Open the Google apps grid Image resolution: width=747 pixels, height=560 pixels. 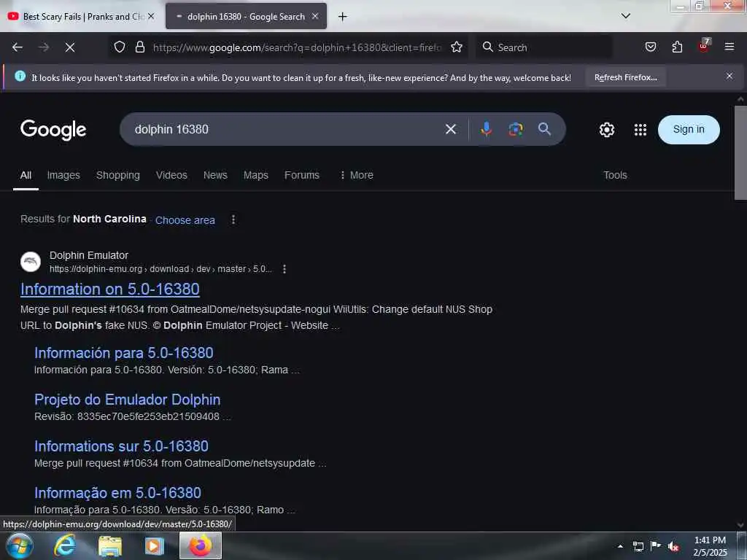coord(640,130)
